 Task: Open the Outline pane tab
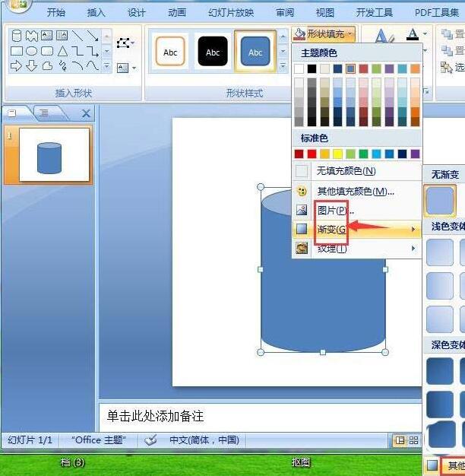(x=45, y=113)
